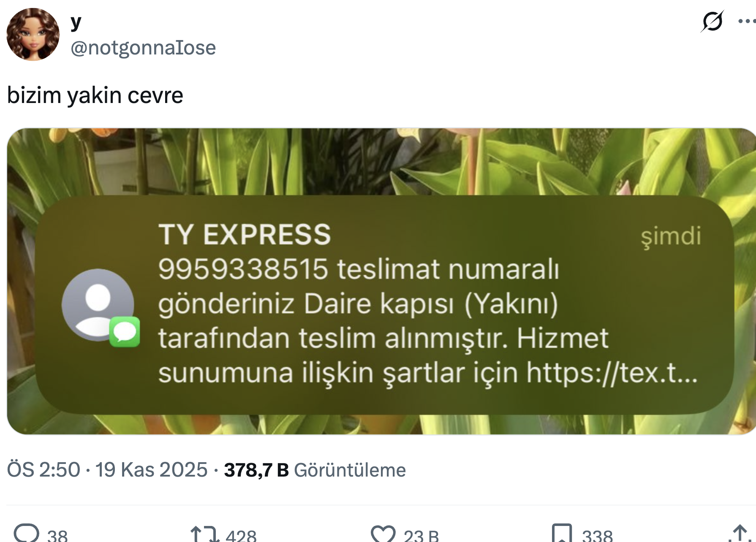Image resolution: width=756 pixels, height=542 pixels.
Task: Click the 23 B likes count
Action: coord(421,535)
